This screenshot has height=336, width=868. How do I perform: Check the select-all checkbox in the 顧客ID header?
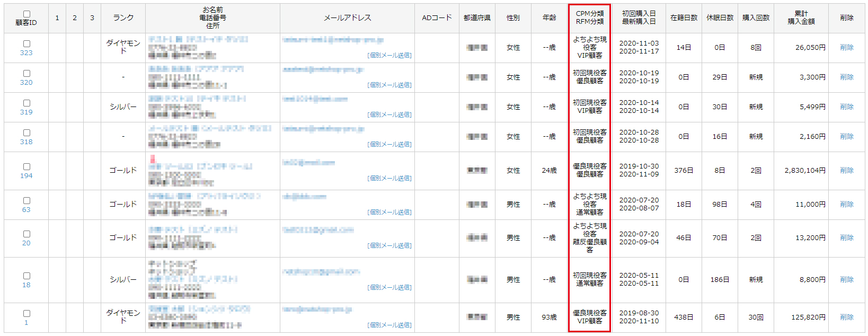(26, 14)
